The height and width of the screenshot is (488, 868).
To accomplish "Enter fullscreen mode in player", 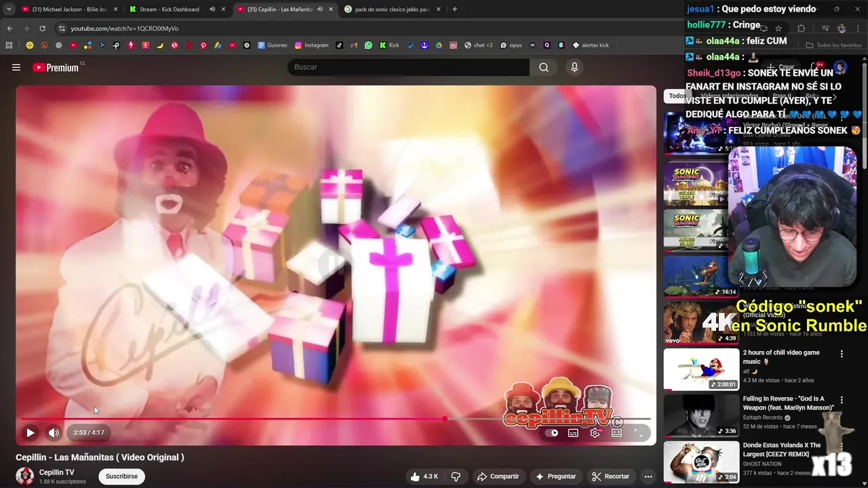I will pos(638,432).
